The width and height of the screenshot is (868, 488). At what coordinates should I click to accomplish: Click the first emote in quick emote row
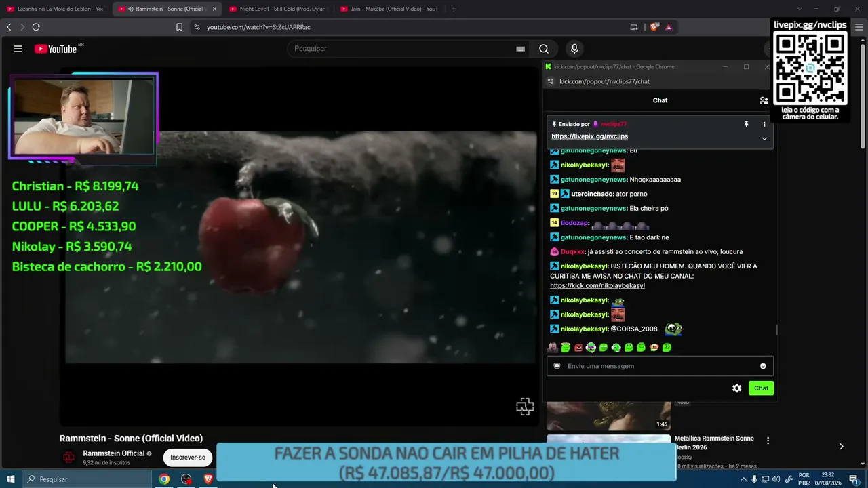(x=553, y=348)
